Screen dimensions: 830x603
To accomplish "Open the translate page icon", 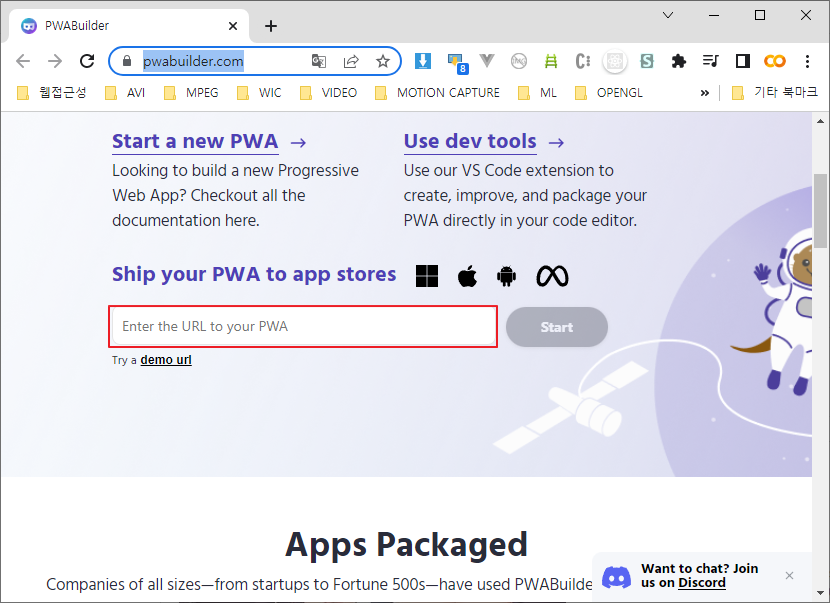I will [319, 61].
